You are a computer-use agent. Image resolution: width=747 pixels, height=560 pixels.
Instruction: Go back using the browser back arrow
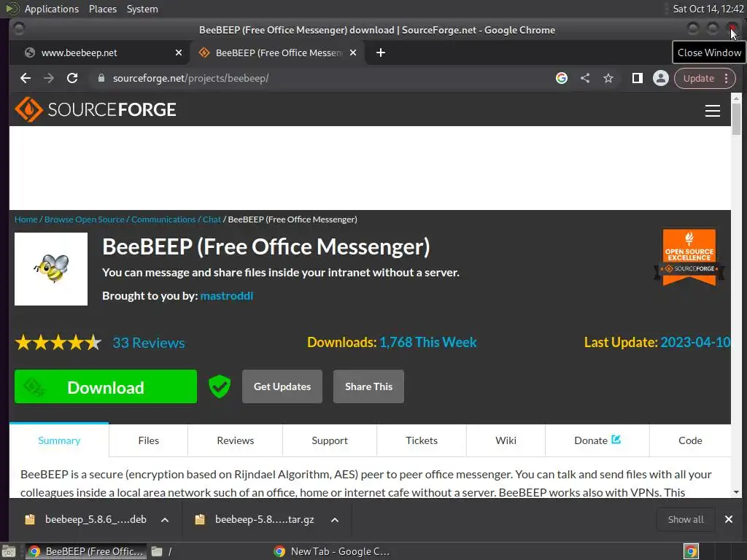click(26, 78)
